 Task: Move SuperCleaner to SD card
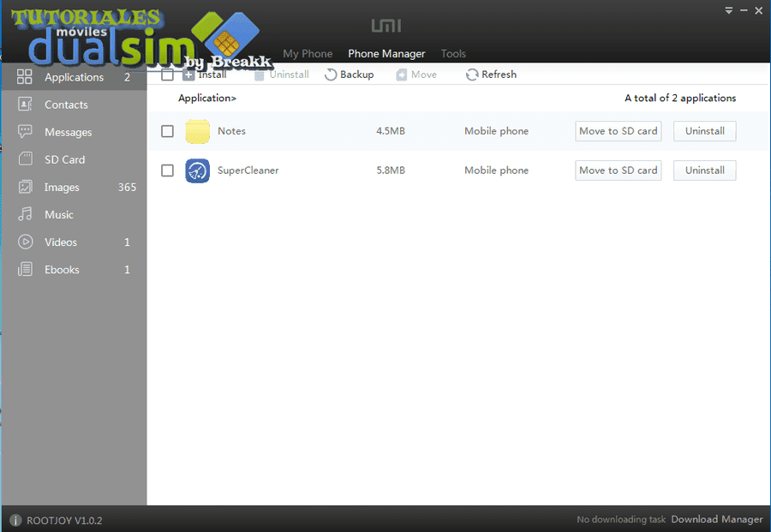(x=618, y=170)
